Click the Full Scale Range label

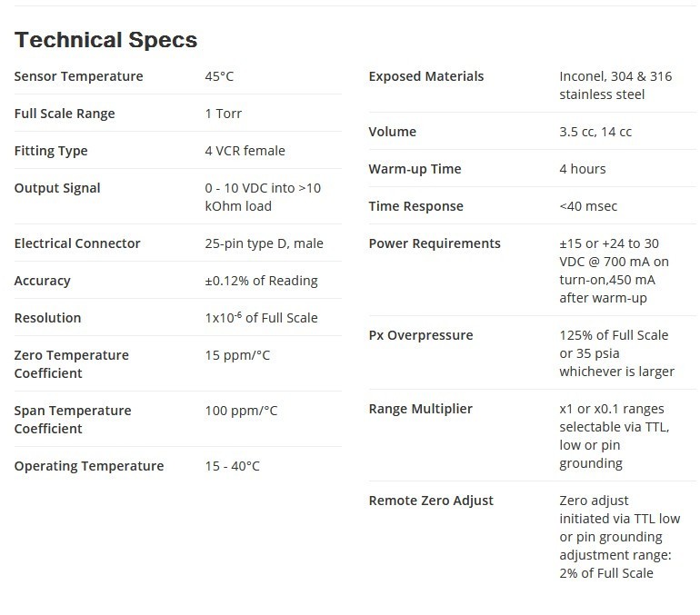[65, 114]
